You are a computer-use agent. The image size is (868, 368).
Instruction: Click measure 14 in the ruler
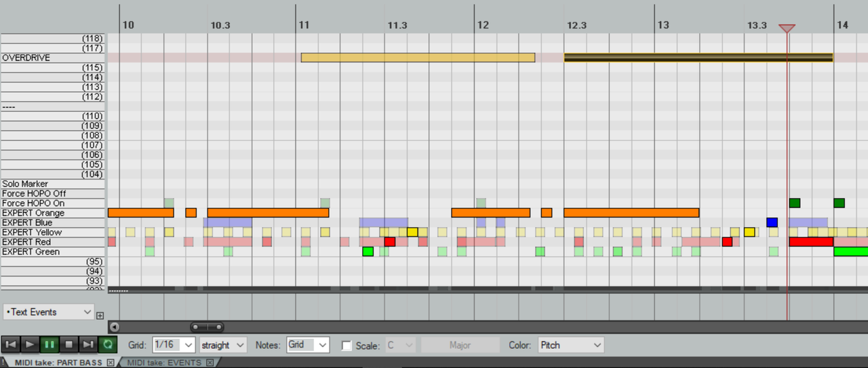pos(842,25)
